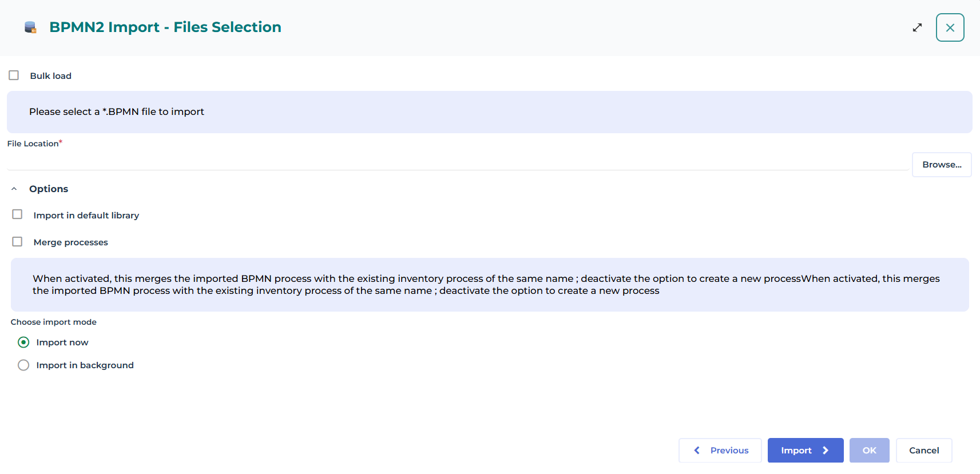Enable the Merge processes option

17,241
